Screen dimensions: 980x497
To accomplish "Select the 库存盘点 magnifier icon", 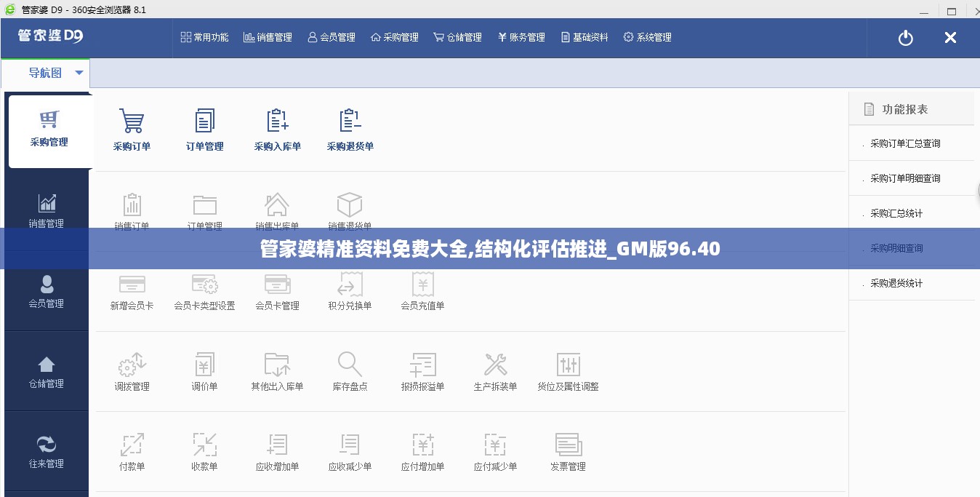I will tap(350, 365).
